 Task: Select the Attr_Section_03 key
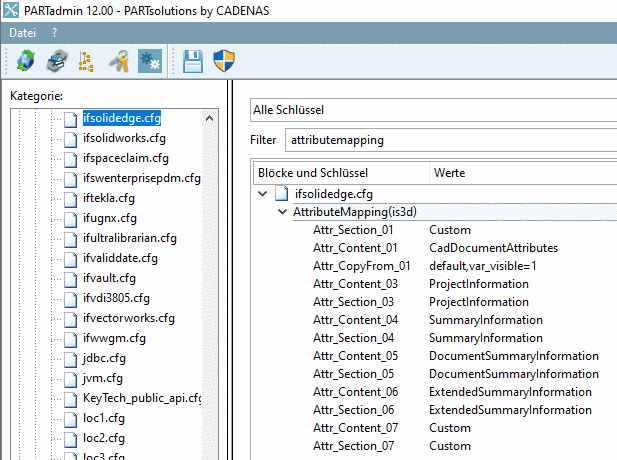coord(353,302)
